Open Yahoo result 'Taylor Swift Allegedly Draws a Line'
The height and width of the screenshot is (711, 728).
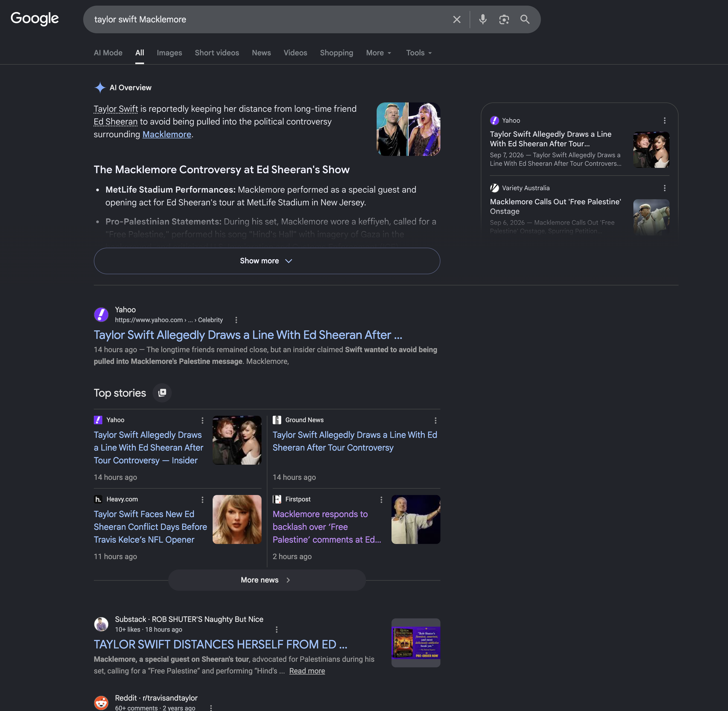(x=248, y=335)
